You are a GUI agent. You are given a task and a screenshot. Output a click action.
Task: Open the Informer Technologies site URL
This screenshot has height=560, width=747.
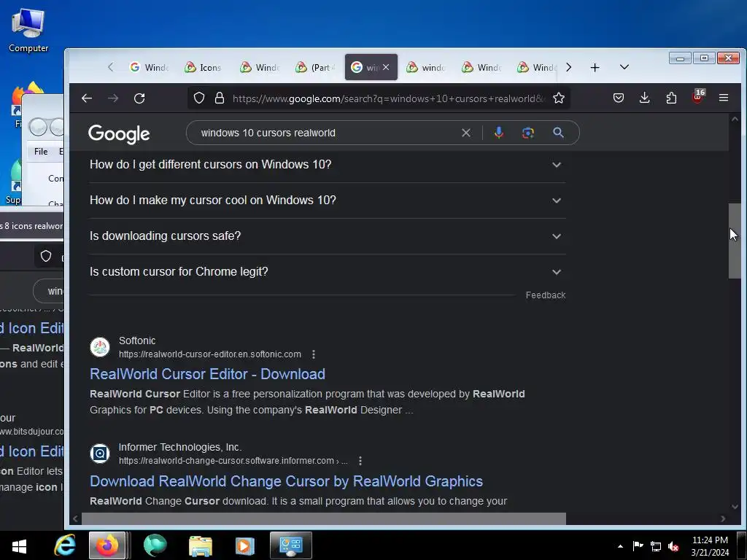(233, 461)
